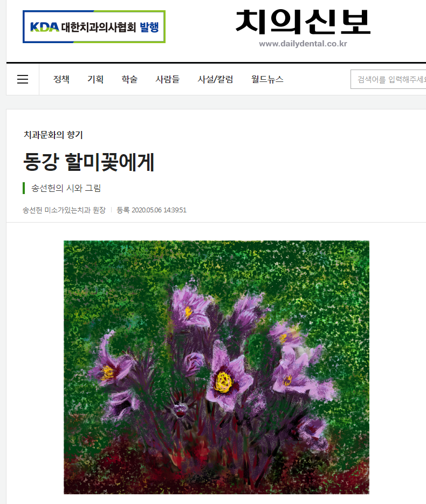
Task: Click the subtitle 송선헌의 시와 그림
Action: (x=66, y=188)
